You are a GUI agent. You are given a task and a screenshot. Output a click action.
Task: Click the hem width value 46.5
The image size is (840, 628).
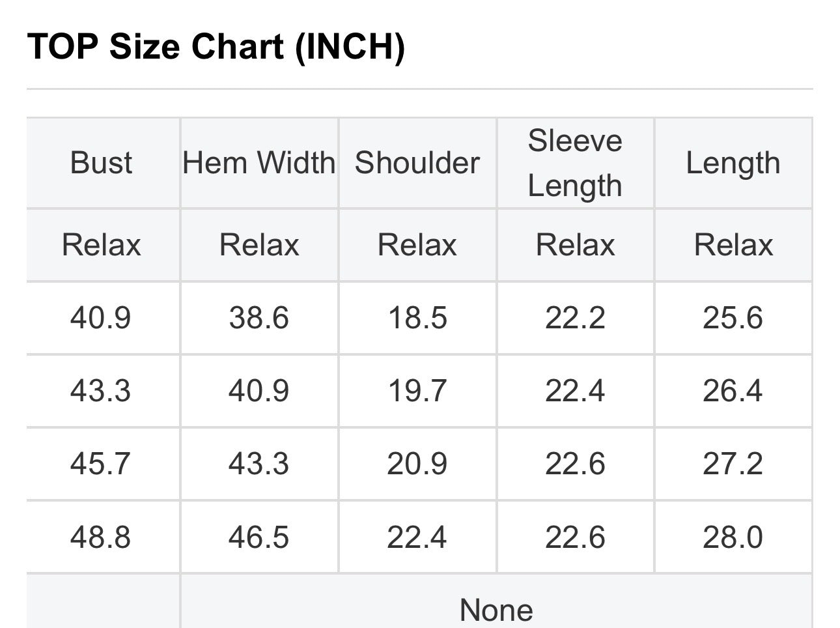tap(259, 538)
